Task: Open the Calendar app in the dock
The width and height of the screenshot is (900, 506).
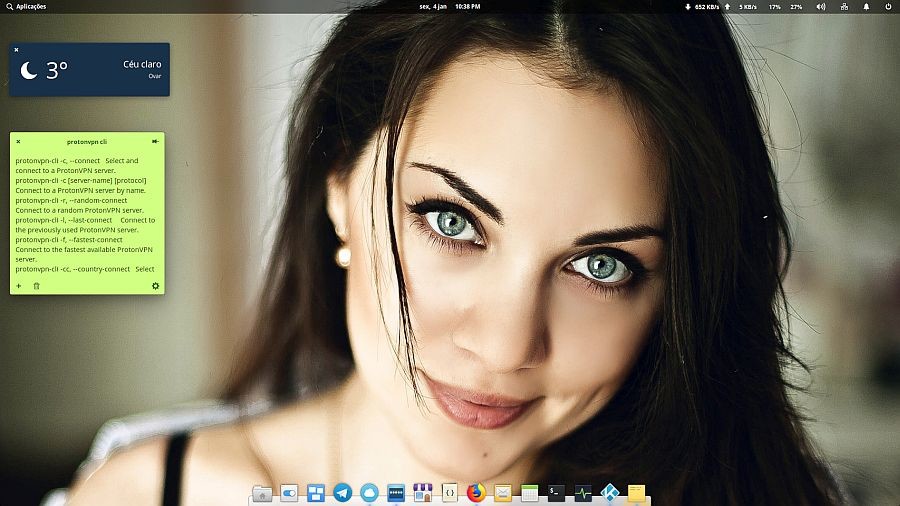Action: point(529,492)
